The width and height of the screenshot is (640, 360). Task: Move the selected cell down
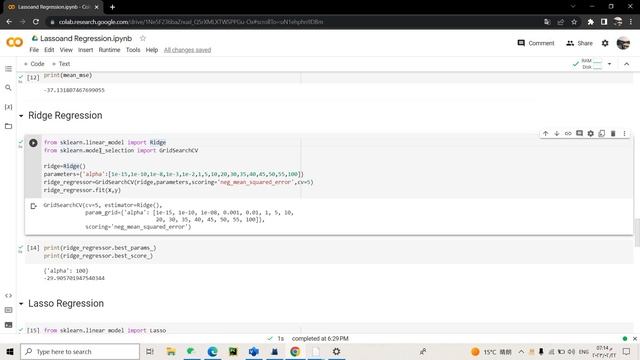click(557, 133)
